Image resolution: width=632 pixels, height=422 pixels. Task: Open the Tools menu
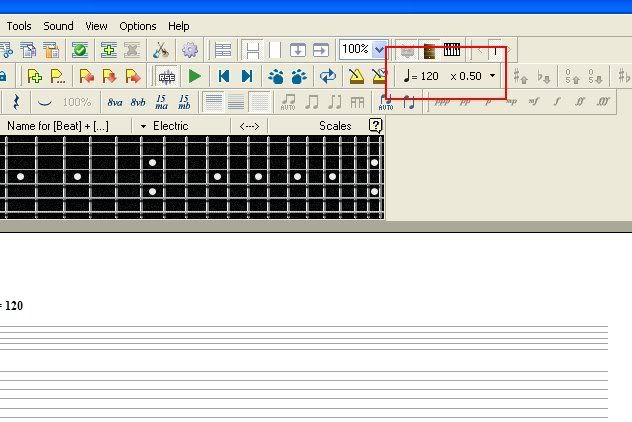pos(19,26)
